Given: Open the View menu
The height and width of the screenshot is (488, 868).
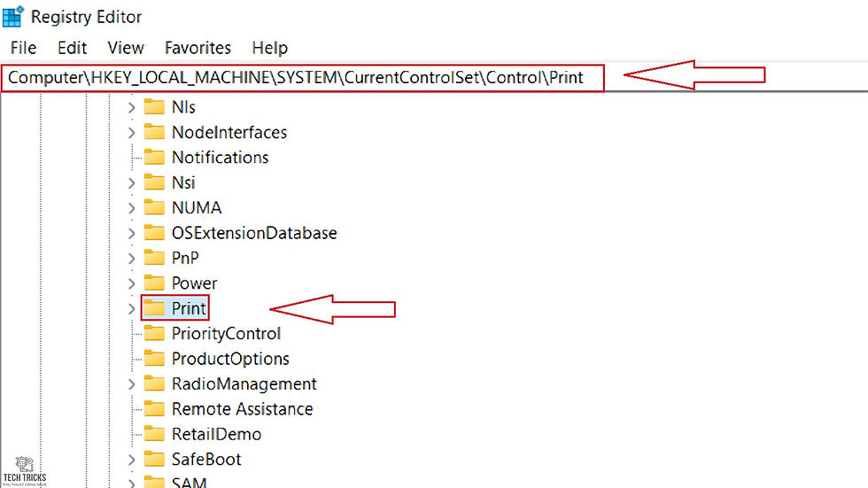Looking at the screenshot, I should coord(126,48).
